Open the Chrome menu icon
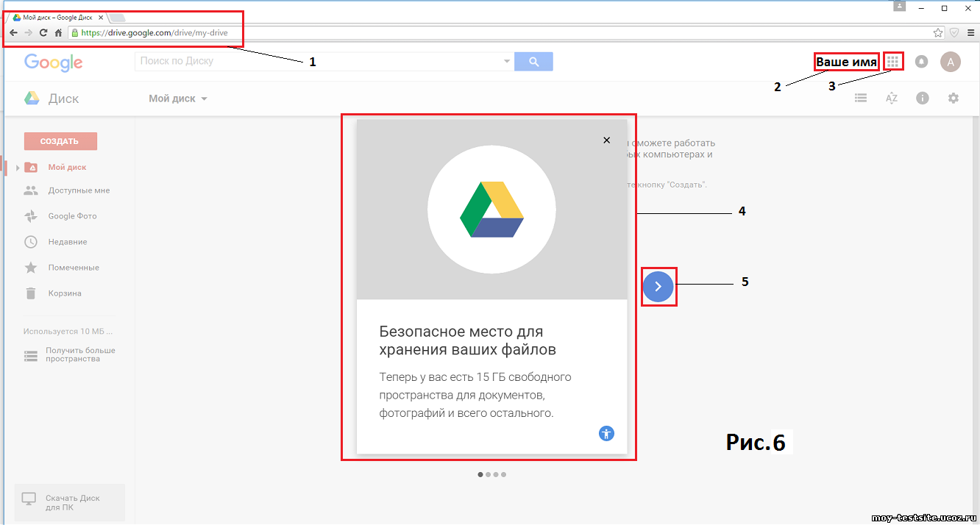Image resolution: width=980 pixels, height=525 pixels. pos(970,32)
